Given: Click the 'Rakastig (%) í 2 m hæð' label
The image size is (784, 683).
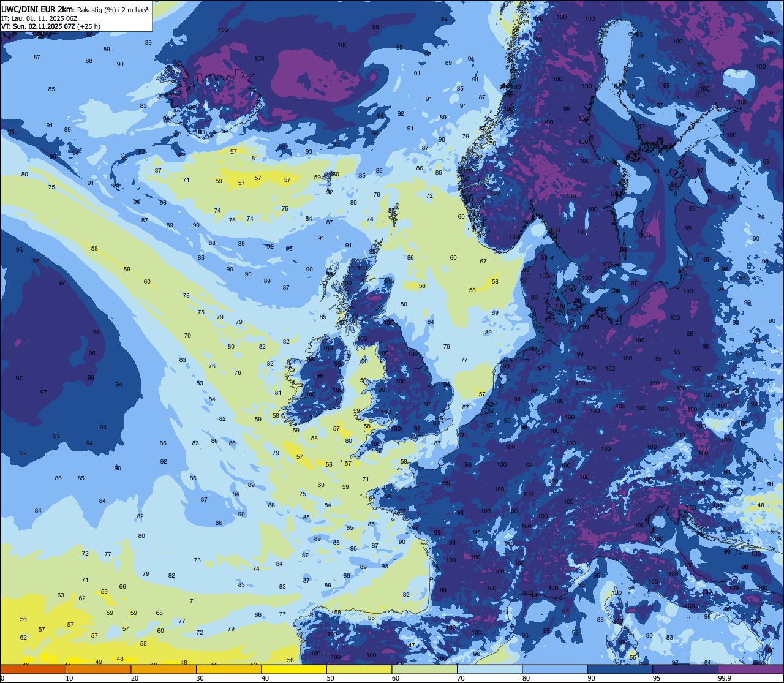Looking at the screenshot, I should (x=112, y=9).
